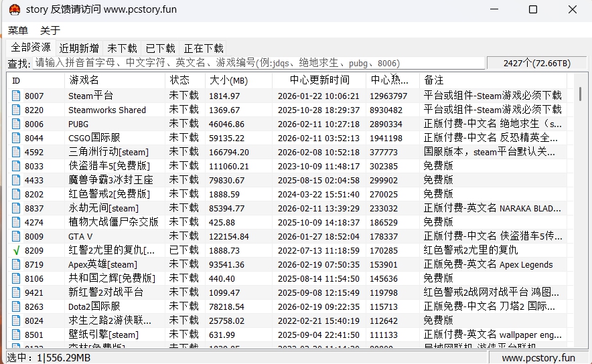Click the game search input field
This screenshot has height=364, width=592.
click(258, 63)
